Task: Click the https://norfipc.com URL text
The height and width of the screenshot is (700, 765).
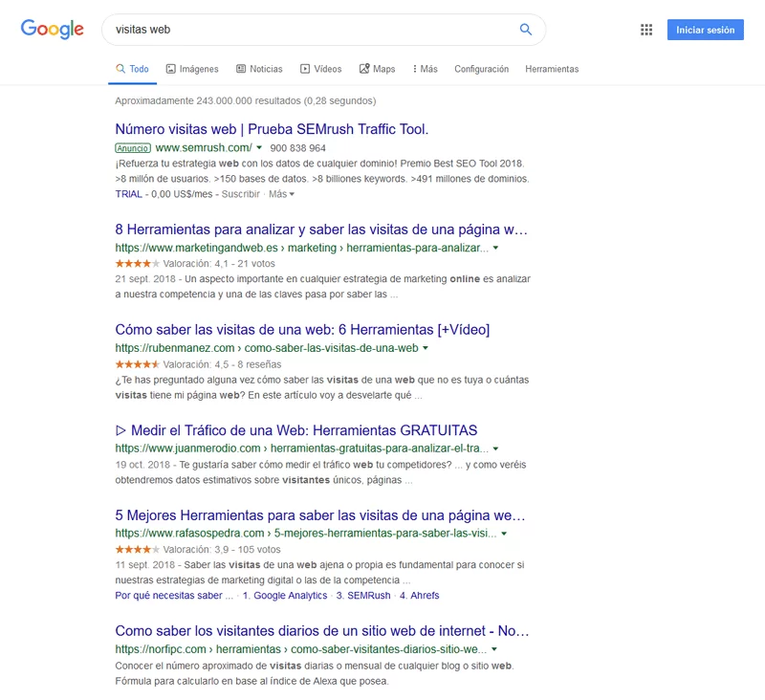Action: (161, 649)
